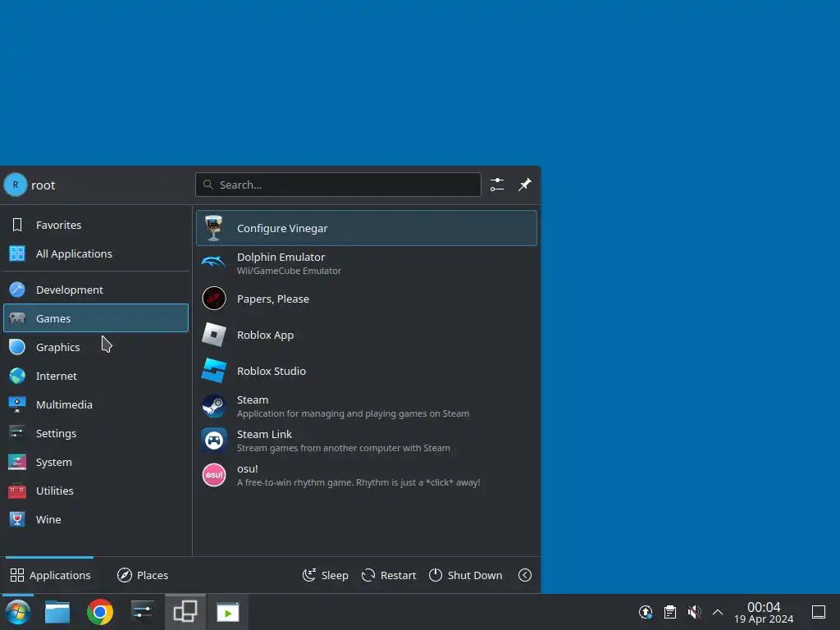Image resolution: width=840 pixels, height=630 pixels.
Task: Launch Dolphin Emulator
Action: coord(367,263)
